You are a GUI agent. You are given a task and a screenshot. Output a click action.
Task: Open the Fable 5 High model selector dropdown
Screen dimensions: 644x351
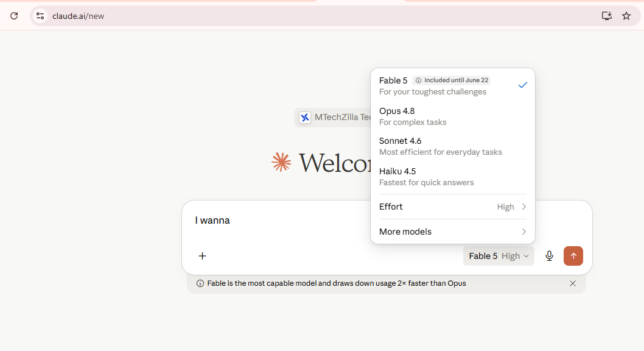[499, 256]
